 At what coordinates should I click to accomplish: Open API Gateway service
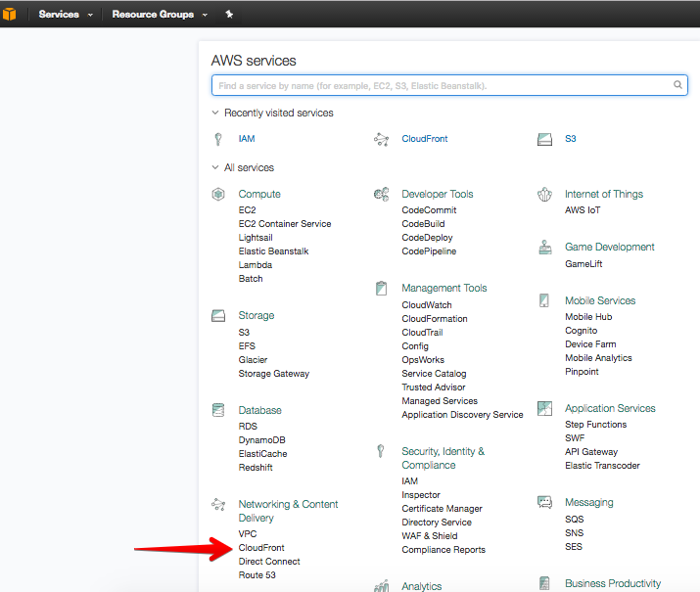[591, 452]
